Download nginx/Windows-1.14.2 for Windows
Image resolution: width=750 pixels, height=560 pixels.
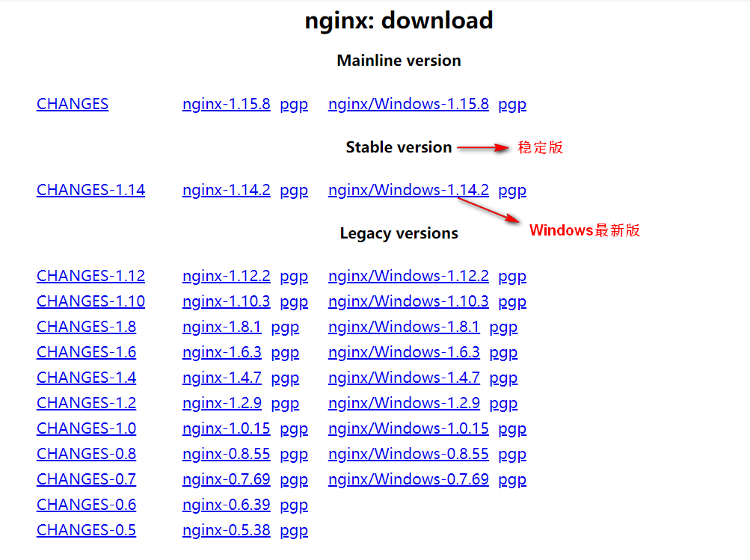coord(408,190)
